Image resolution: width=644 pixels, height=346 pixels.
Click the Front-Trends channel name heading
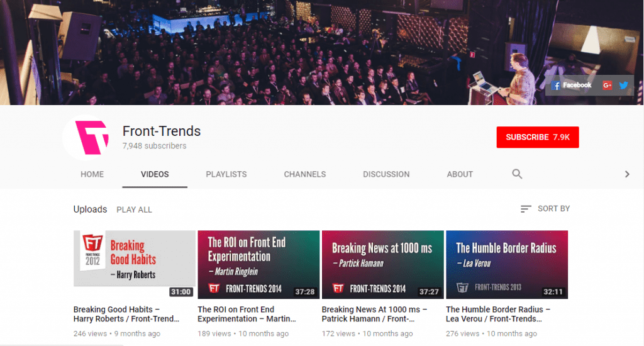coord(162,131)
